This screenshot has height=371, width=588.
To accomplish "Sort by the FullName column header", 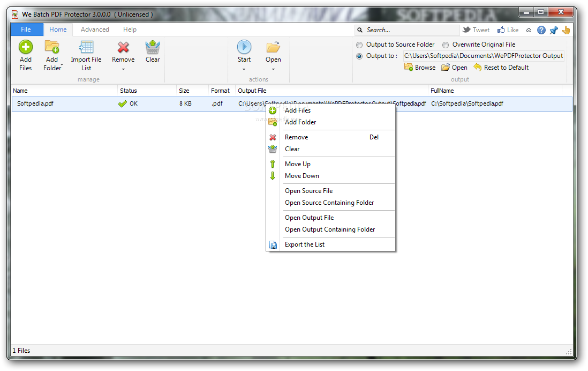I will (x=495, y=91).
